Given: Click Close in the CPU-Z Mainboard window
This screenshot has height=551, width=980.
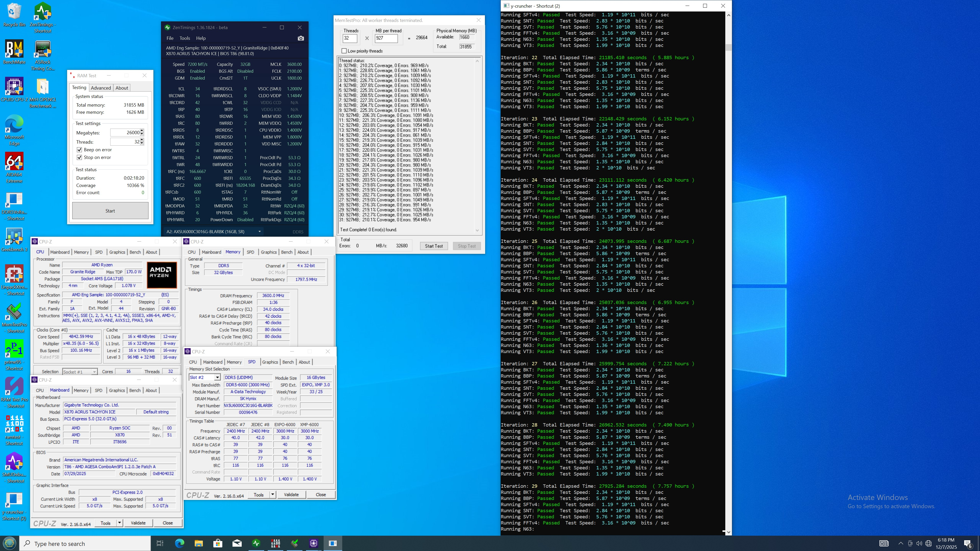Looking at the screenshot, I should [x=168, y=523].
